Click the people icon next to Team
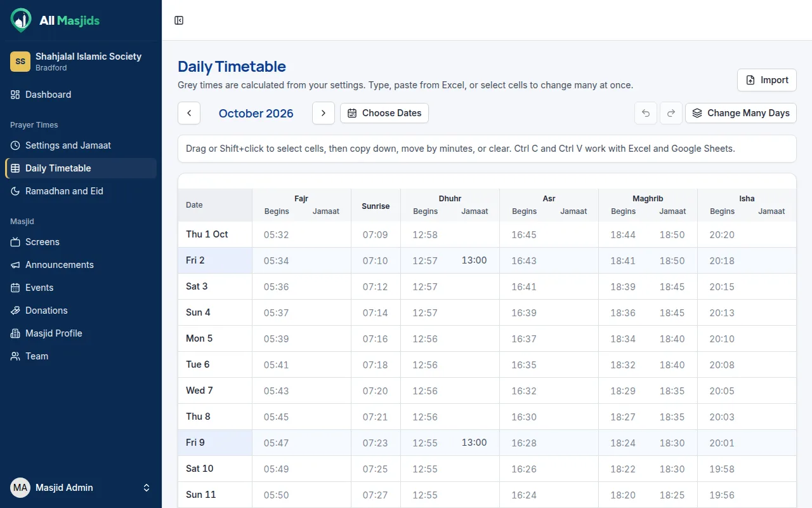 tap(15, 356)
